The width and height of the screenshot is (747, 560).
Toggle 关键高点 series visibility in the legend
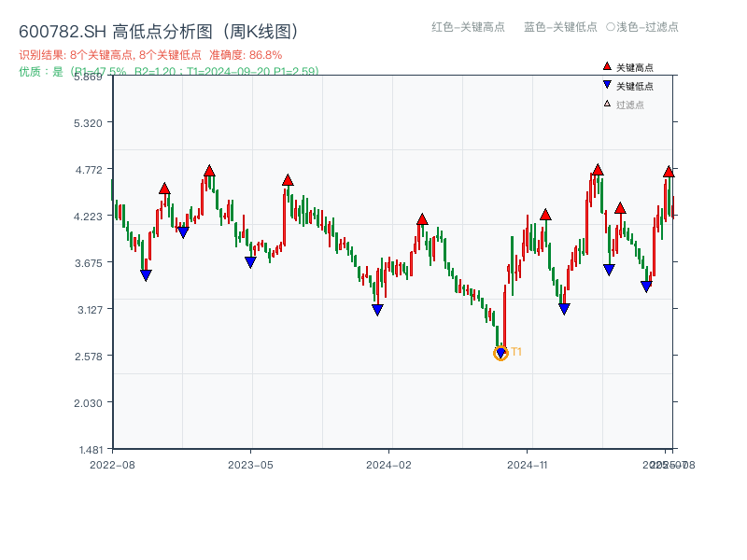[627, 65]
